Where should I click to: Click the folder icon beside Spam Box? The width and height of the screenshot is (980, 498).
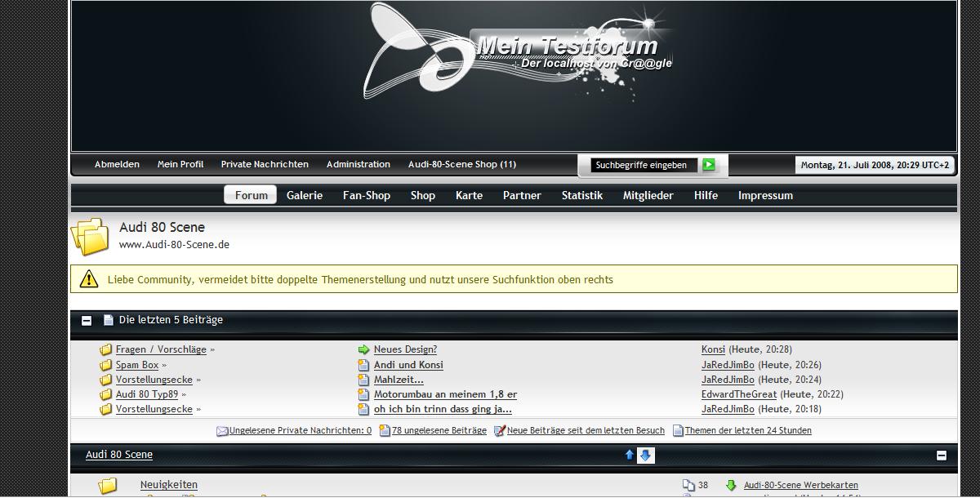(105, 365)
